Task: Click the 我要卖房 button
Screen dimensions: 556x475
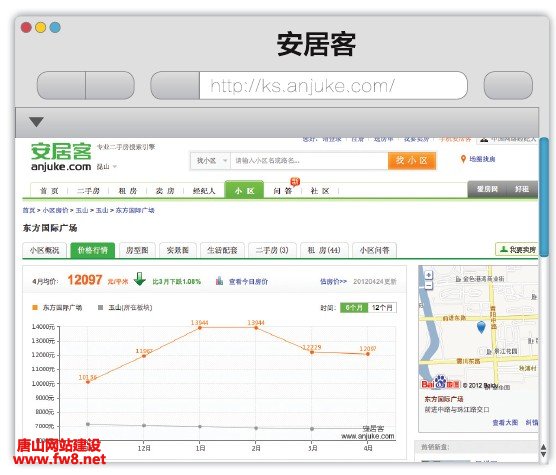Action: [518, 250]
